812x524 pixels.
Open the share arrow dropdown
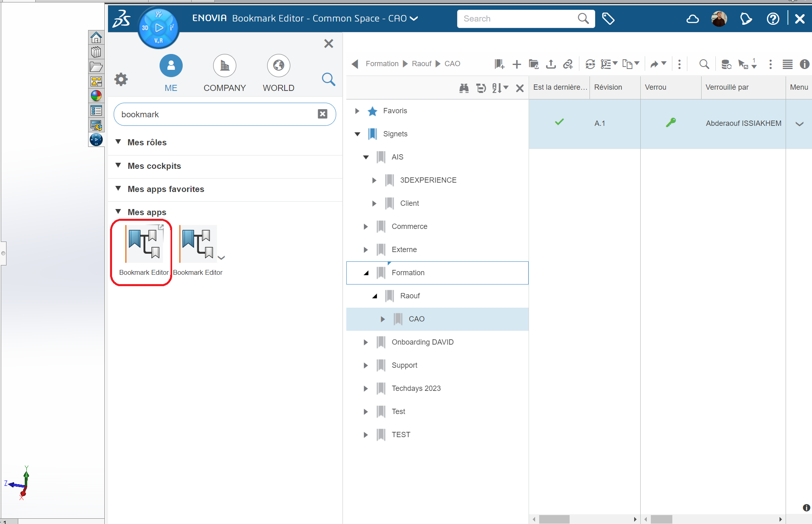tap(658, 64)
